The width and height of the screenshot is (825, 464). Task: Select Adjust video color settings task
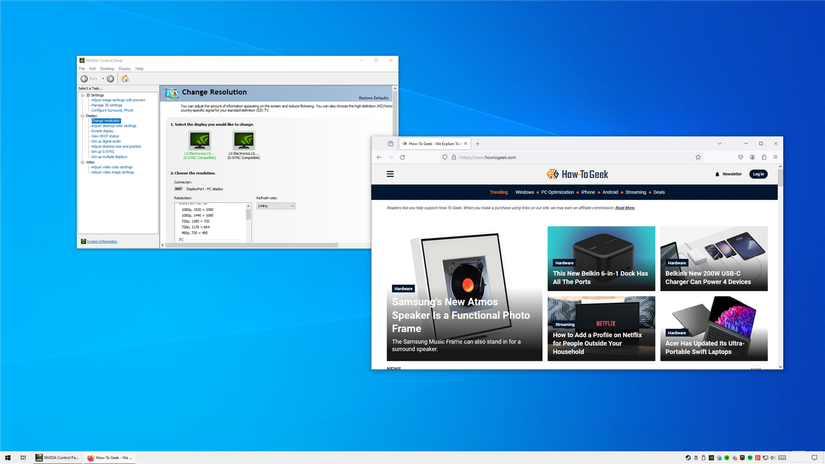(x=112, y=167)
